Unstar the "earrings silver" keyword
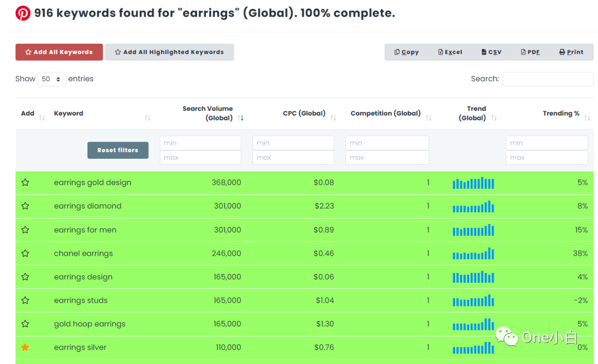Viewport: 598px width, 364px height. pos(25,347)
